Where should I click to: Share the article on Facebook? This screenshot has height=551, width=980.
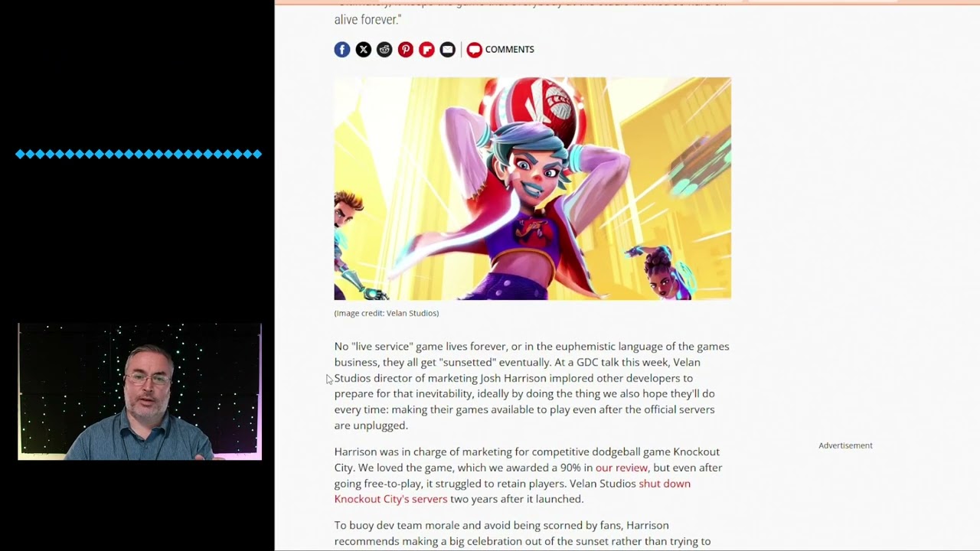(x=342, y=50)
